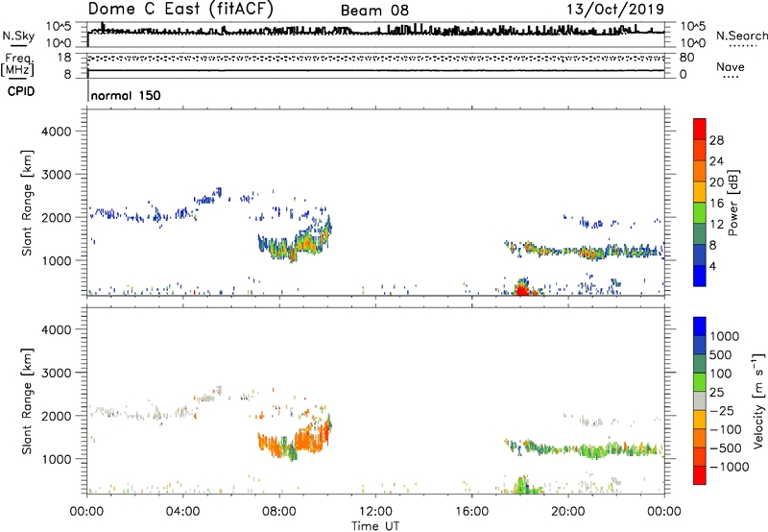Click the 'Nave' legend label
Viewport: 768px width, 532px height.
coord(731,66)
